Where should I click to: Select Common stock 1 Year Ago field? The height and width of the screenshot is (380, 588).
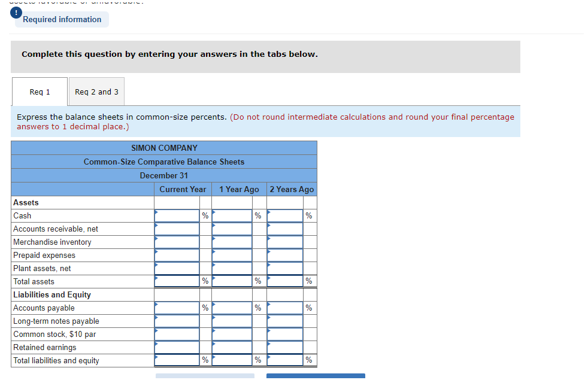tap(232, 335)
